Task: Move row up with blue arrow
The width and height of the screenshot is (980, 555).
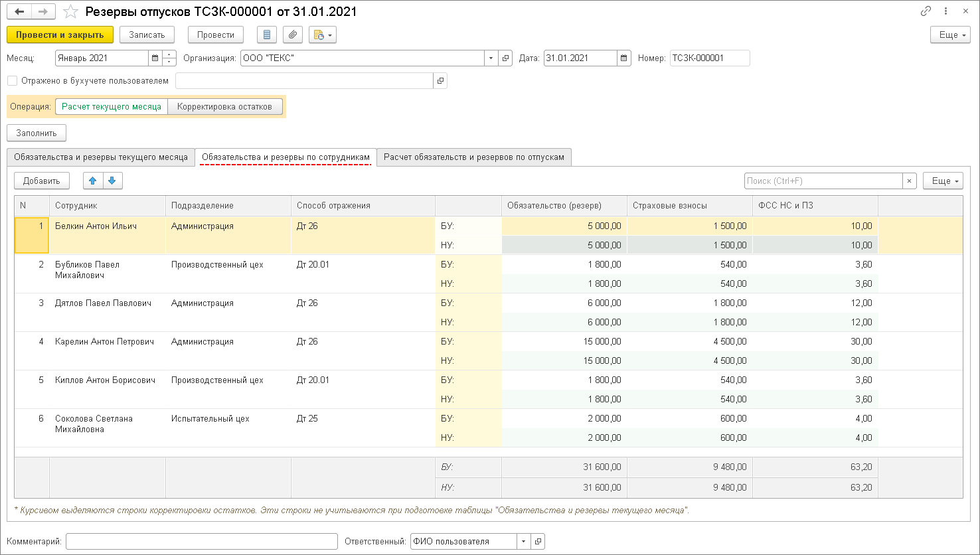Action: click(x=93, y=181)
